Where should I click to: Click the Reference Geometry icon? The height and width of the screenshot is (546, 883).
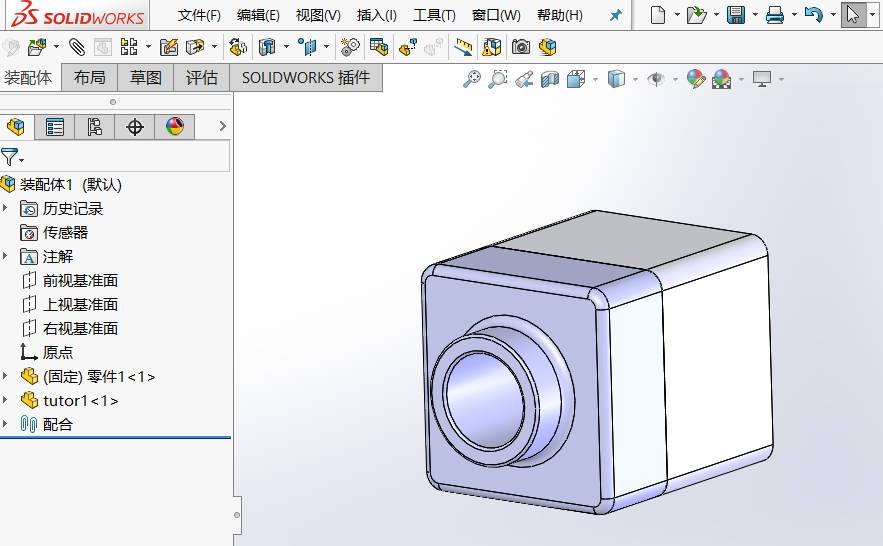tap(307, 47)
